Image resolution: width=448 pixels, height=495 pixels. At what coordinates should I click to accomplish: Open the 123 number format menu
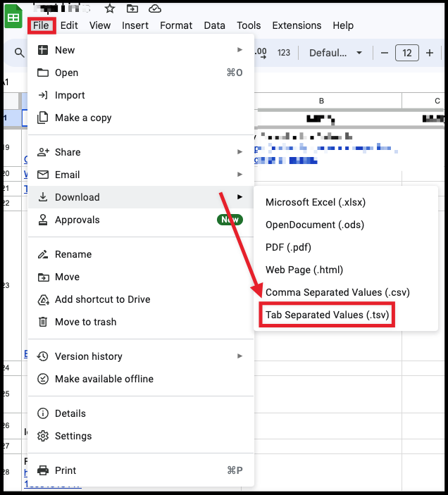(x=283, y=53)
